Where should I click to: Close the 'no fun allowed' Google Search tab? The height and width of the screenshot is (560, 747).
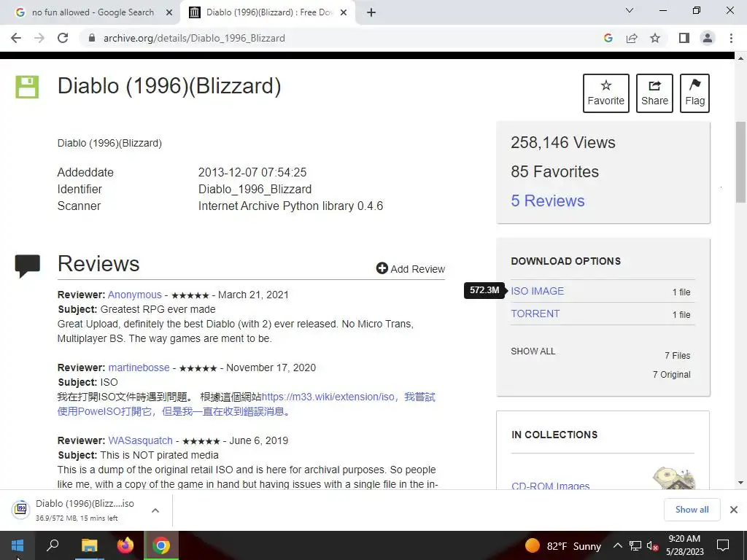point(169,12)
